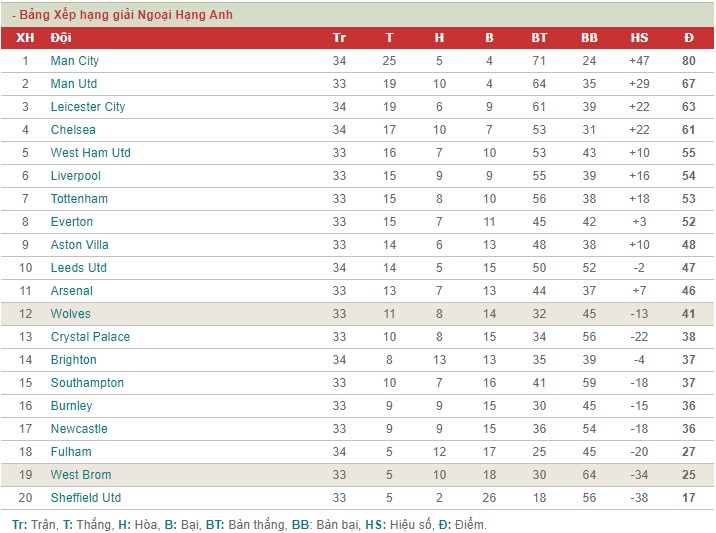Select the Aston Villa team name
The height and width of the screenshot is (533, 716).
point(79,245)
